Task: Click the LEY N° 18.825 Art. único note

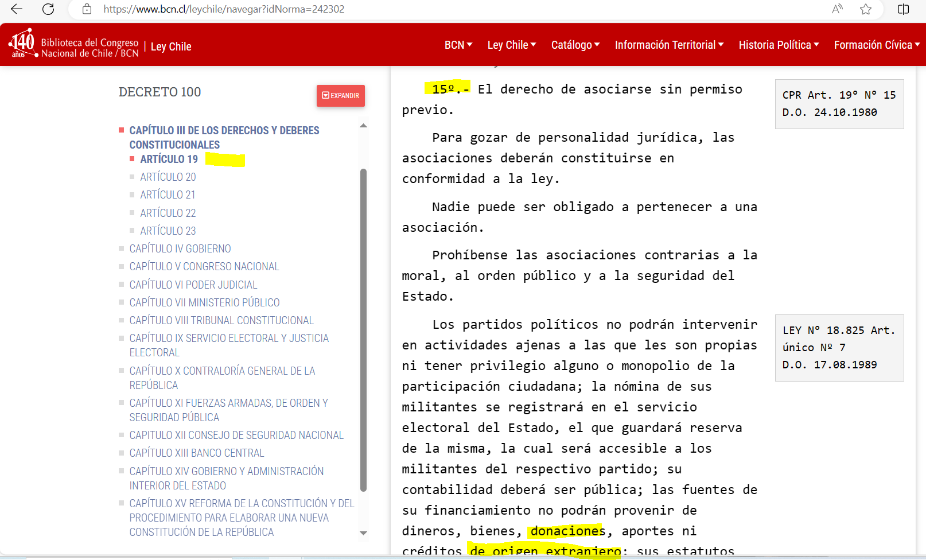Action: (839, 348)
